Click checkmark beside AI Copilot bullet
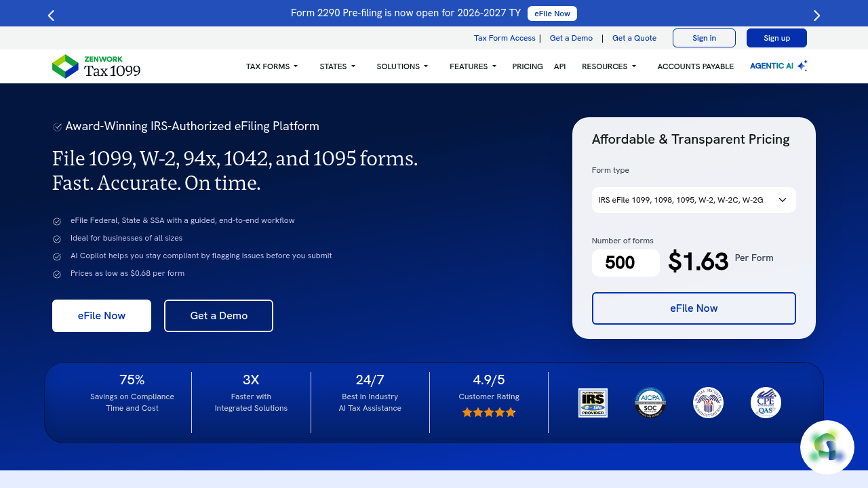 tap(57, 257)
